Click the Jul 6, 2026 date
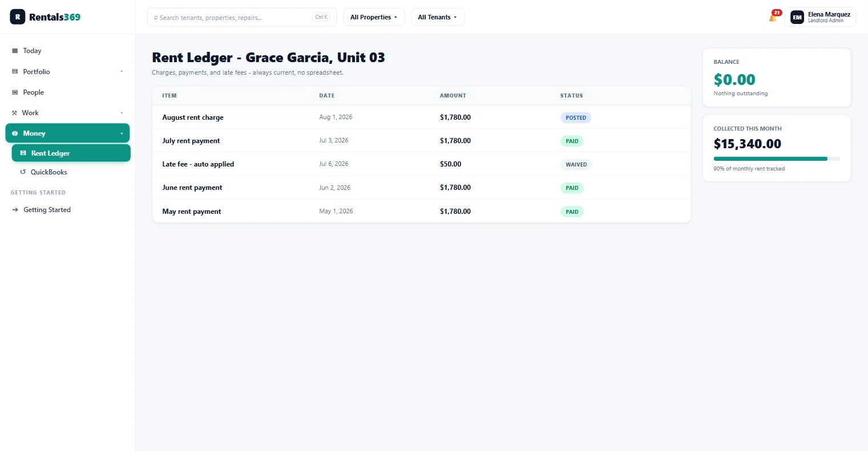This screenshot has height=451, width=868. 333,164
